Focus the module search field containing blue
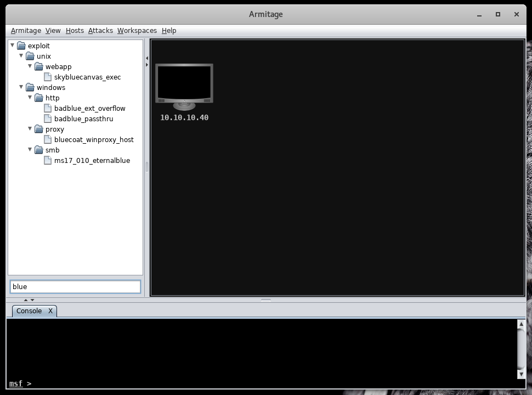 75,287
